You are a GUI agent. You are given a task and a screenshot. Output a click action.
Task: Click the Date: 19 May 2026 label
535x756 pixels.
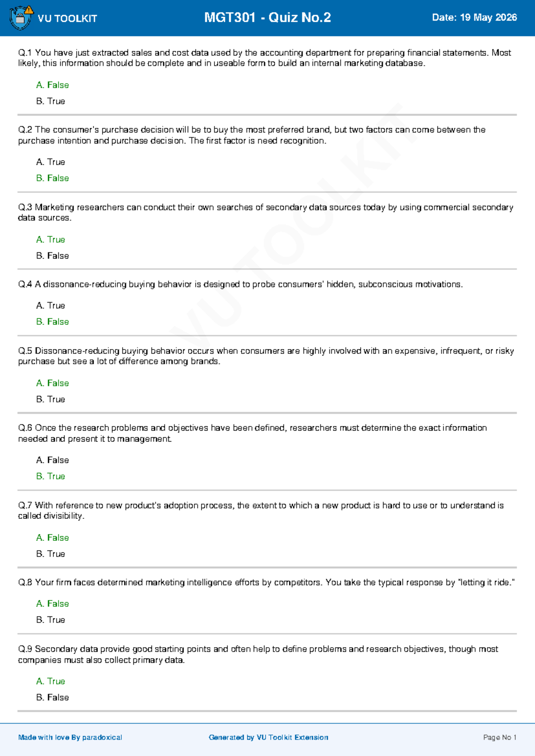(x=474, y=17)
